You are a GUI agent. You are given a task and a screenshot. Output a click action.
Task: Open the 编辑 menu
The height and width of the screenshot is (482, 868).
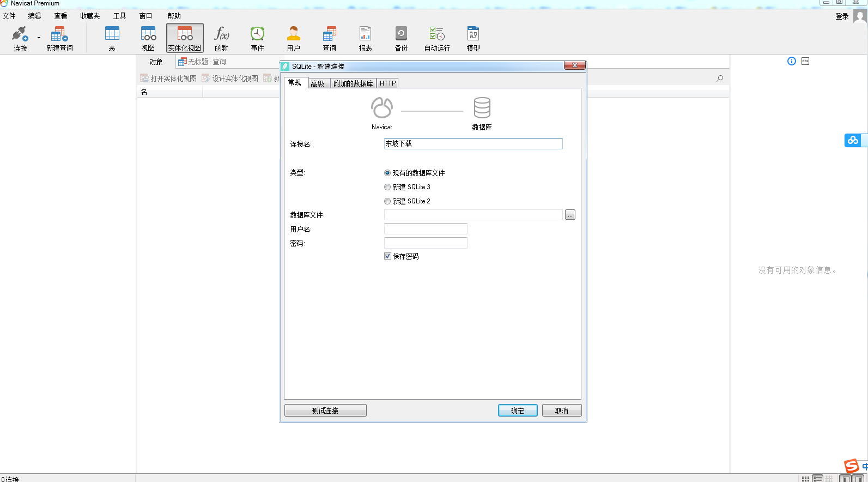(35, 16)
